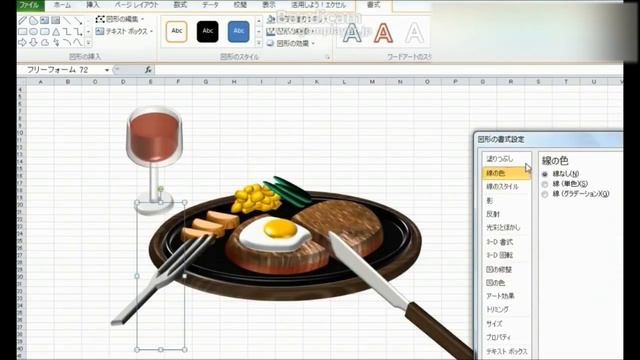The width and height of the screenshot is (640, 360).
Task: Select the down arrow block shape
Action: pos(33,42)
